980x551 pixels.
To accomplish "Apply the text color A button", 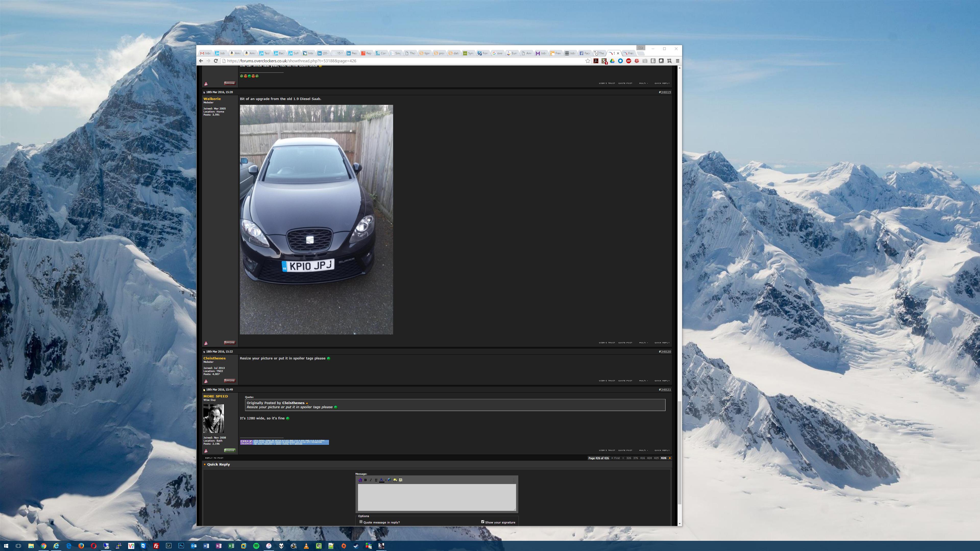I will [382, 480].
